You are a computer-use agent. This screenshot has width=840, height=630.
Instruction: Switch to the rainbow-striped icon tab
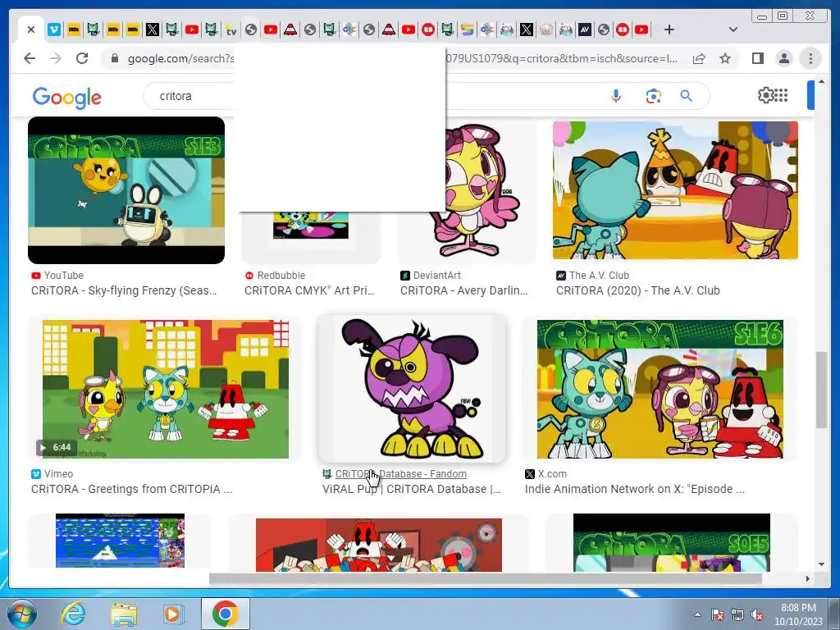[467, 30]
